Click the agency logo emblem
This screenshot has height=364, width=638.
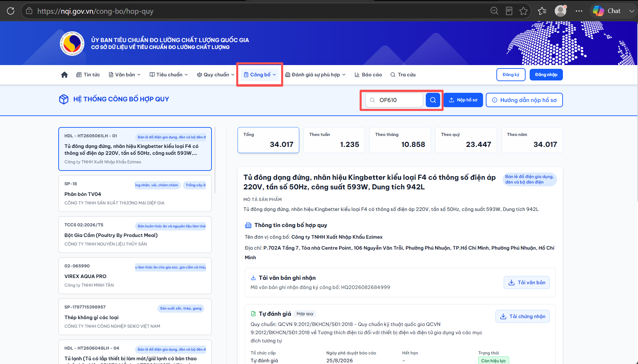point(72,43)
